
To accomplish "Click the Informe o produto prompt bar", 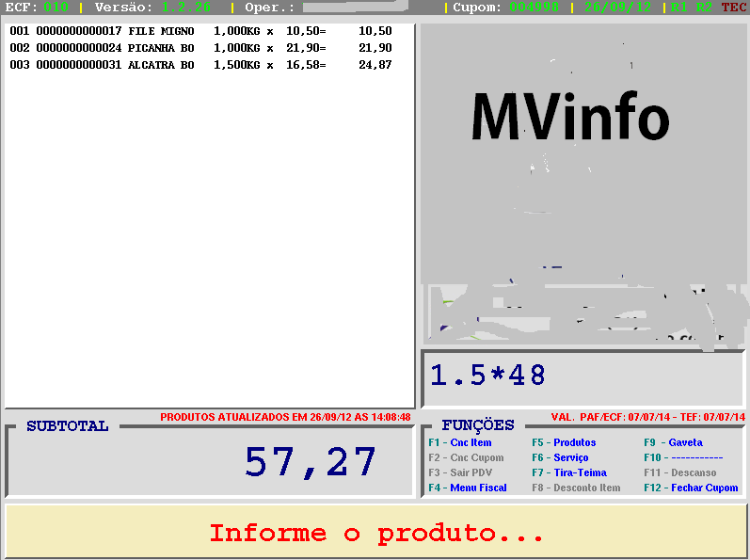I will tap(376, 531).
